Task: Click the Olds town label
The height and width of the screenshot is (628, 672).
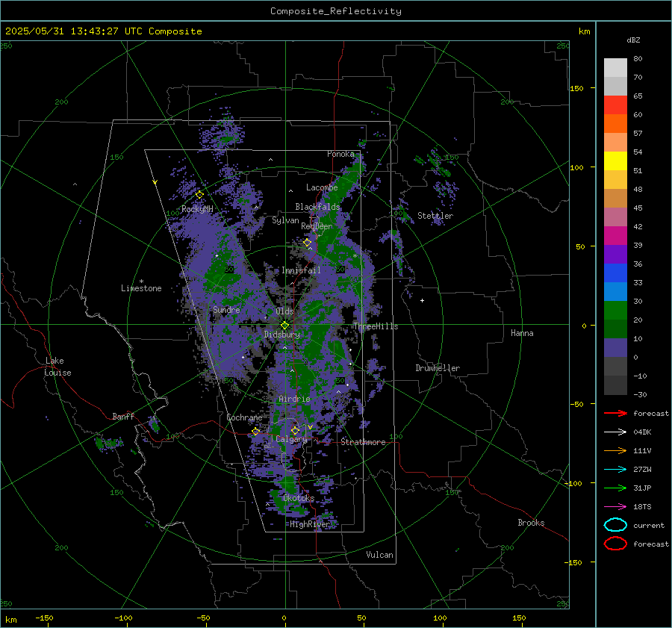Action: 284,311
